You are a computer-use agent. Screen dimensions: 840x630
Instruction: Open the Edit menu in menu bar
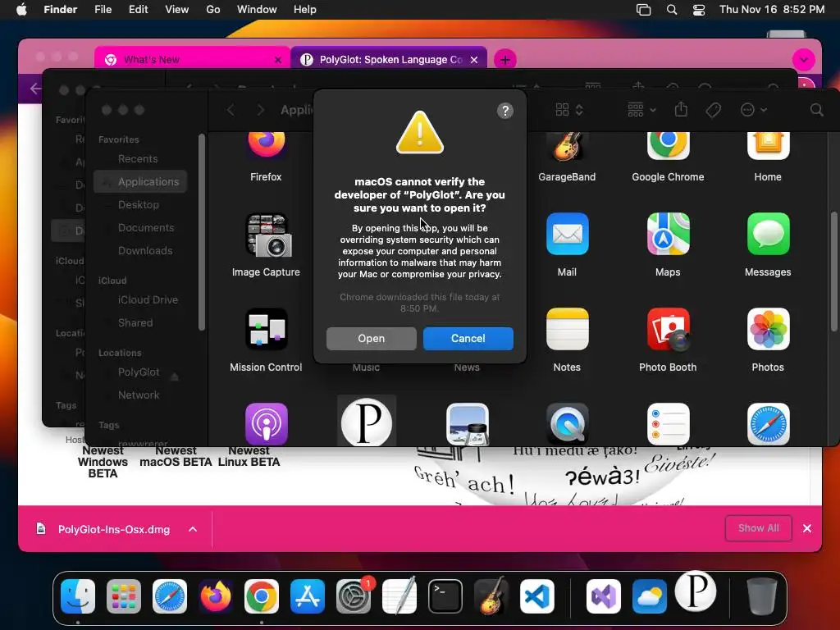[x=138, y=10]
